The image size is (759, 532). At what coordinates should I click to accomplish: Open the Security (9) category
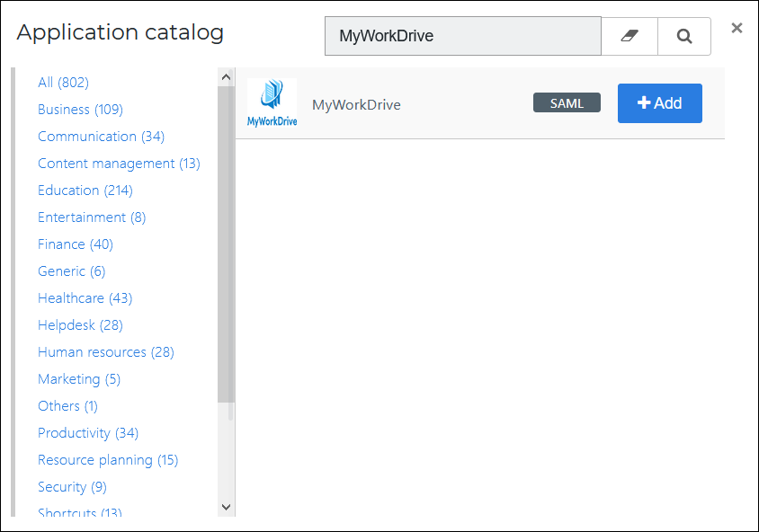point(72,487)
